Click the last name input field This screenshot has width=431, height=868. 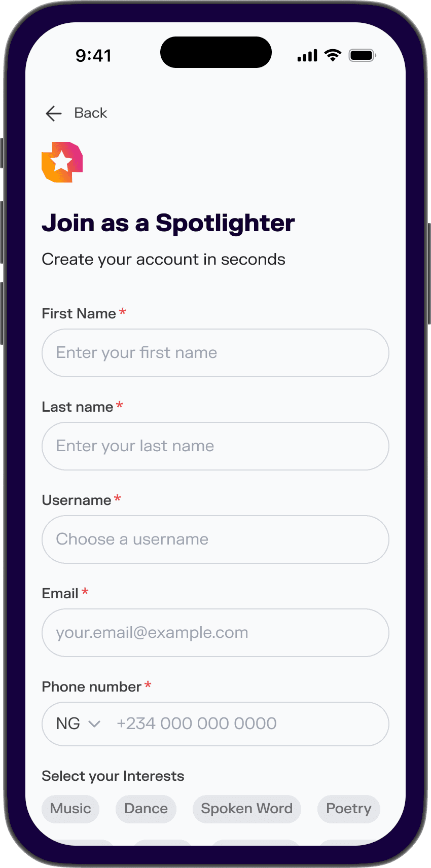(x=215, y=446)
